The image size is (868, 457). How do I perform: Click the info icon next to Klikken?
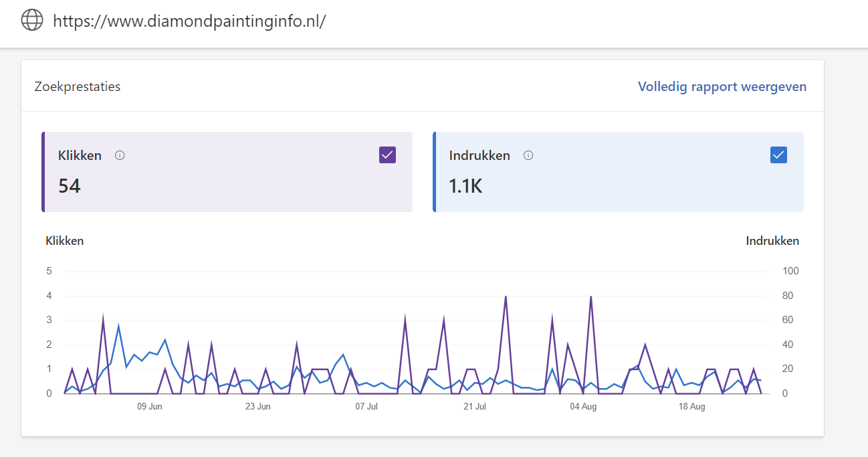click(x=120, y=155)
